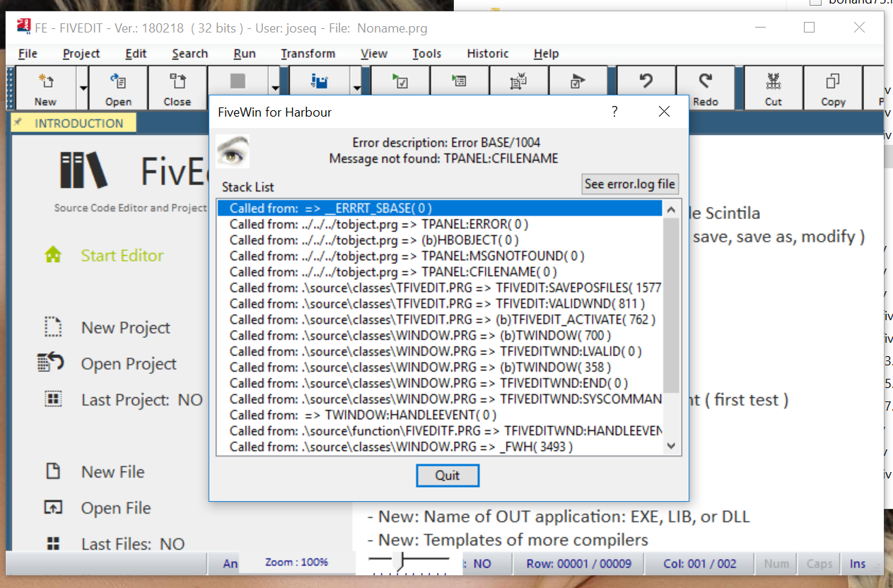Click the See error.log file button
893x588 pixels.
coord(630,184)
